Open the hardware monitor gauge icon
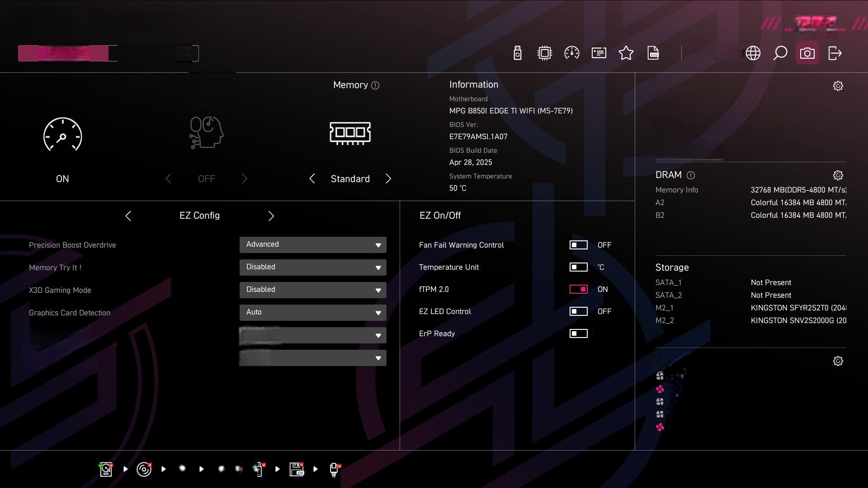 pos(572,53)
